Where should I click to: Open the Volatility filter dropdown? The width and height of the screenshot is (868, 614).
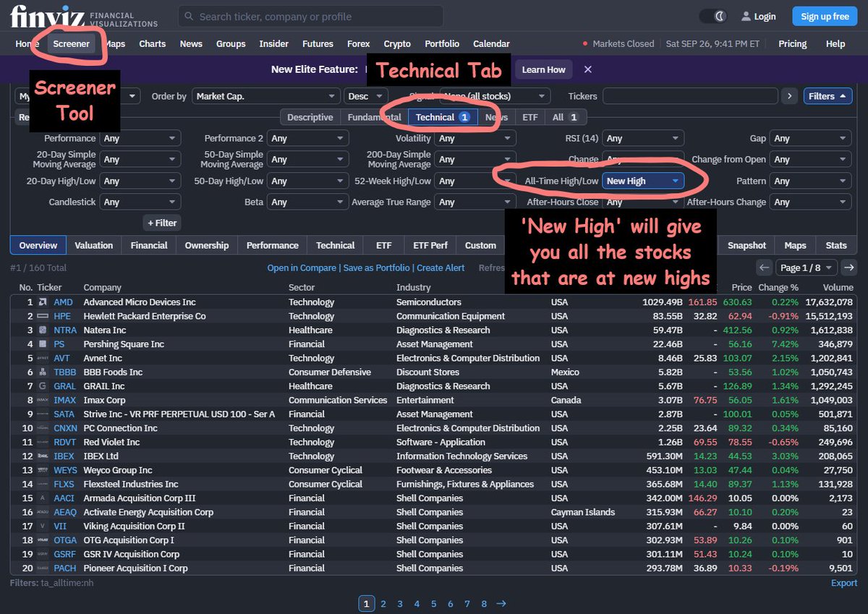475,138
